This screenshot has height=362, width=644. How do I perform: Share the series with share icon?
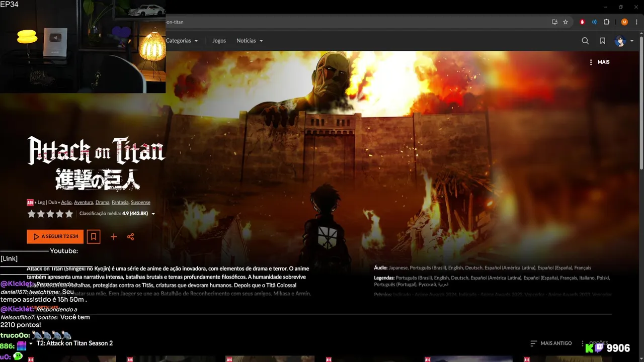130,237
